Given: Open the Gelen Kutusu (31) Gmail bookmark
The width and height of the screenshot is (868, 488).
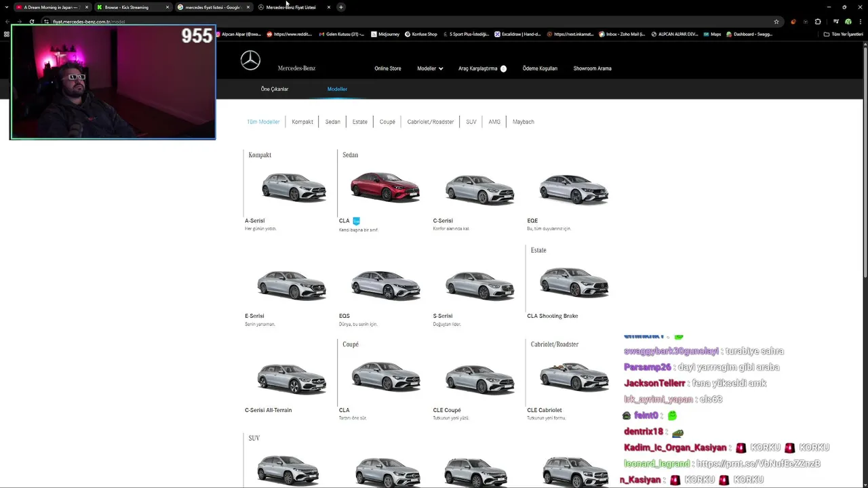Looking at the screenshot, I should click(342, 34).
